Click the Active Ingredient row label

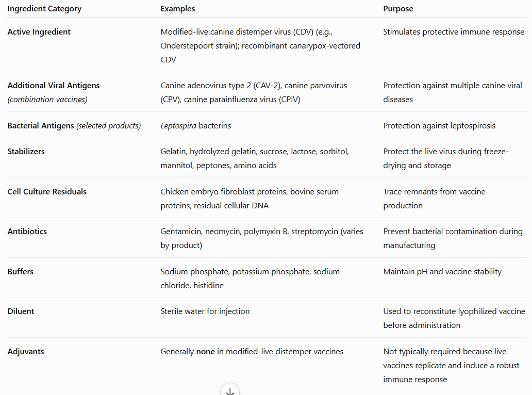point(39,32)
